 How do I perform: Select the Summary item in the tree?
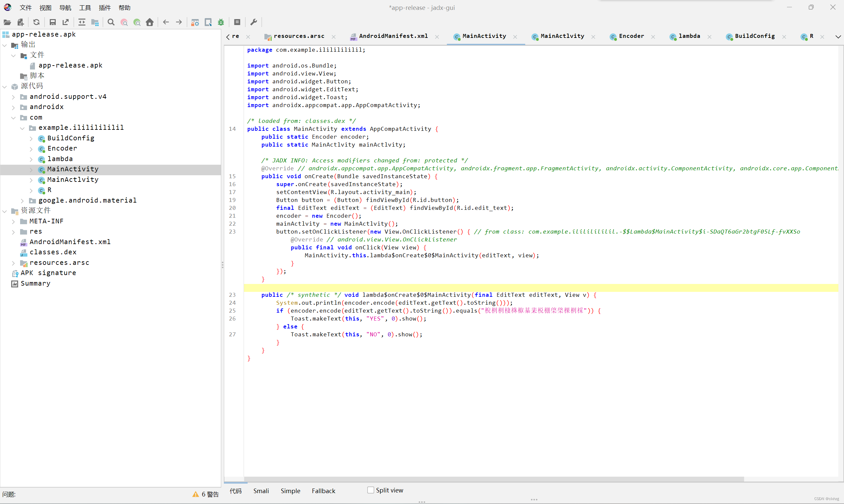click(x=35, y=283)
